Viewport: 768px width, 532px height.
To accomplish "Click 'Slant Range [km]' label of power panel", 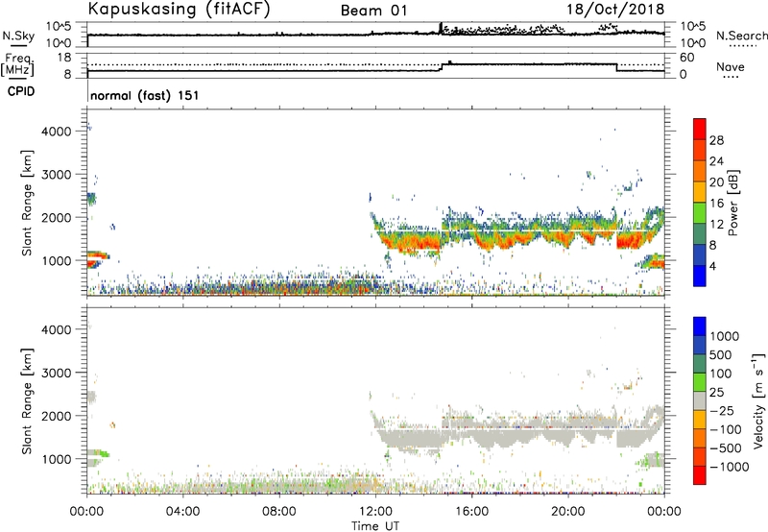I will click(x=27, y=203).
